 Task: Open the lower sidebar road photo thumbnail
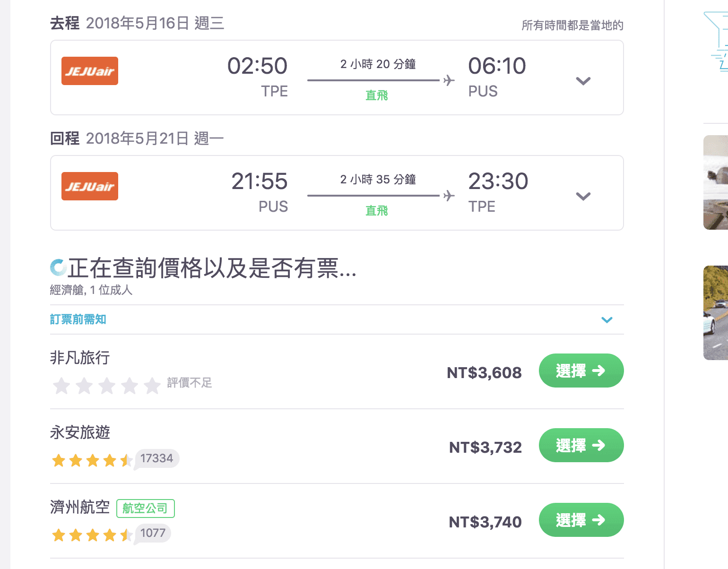[716, 313]
